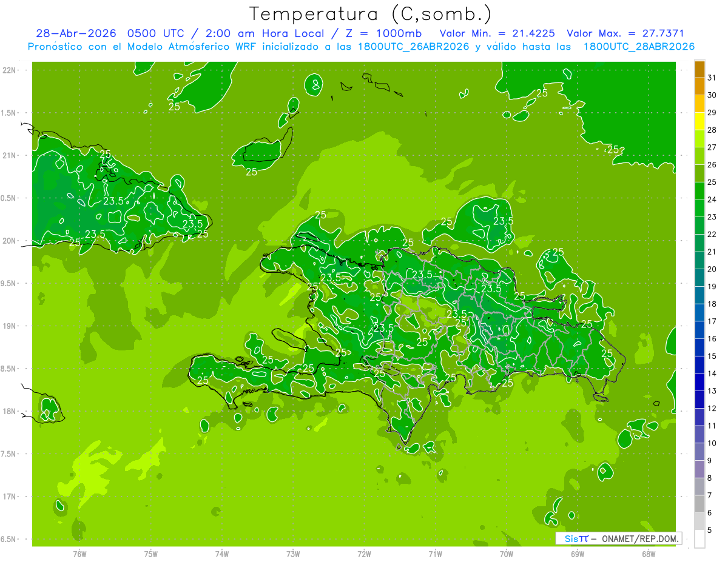Viewport: 728px width, 562px height.
Task: Click the white legend swatch below 5
Action: 699,538
